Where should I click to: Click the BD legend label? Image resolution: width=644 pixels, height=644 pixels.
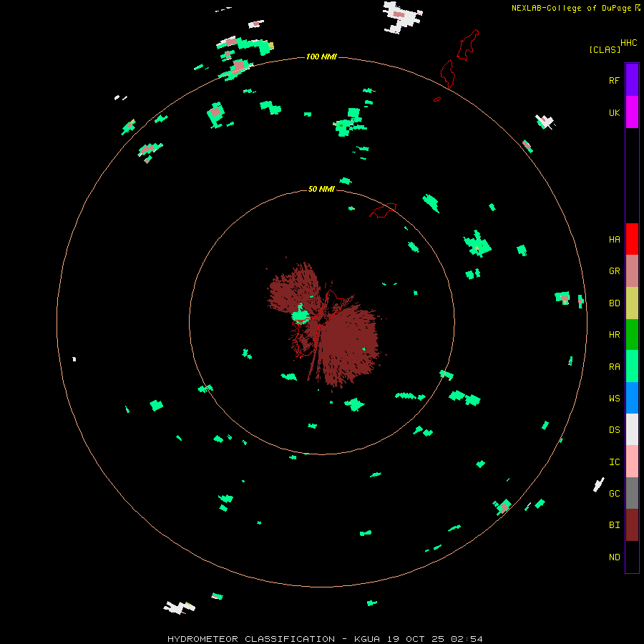614,303
